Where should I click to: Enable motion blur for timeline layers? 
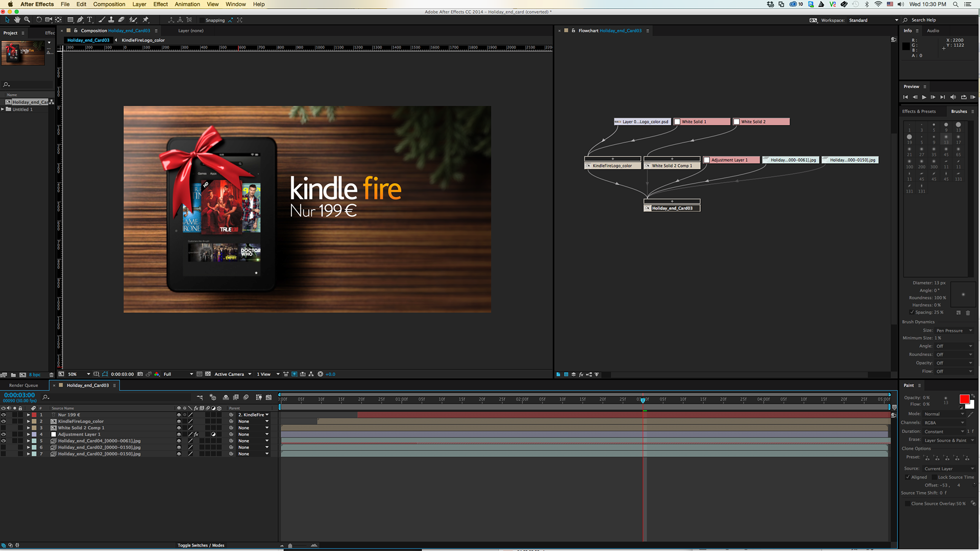tap(246, 397)
